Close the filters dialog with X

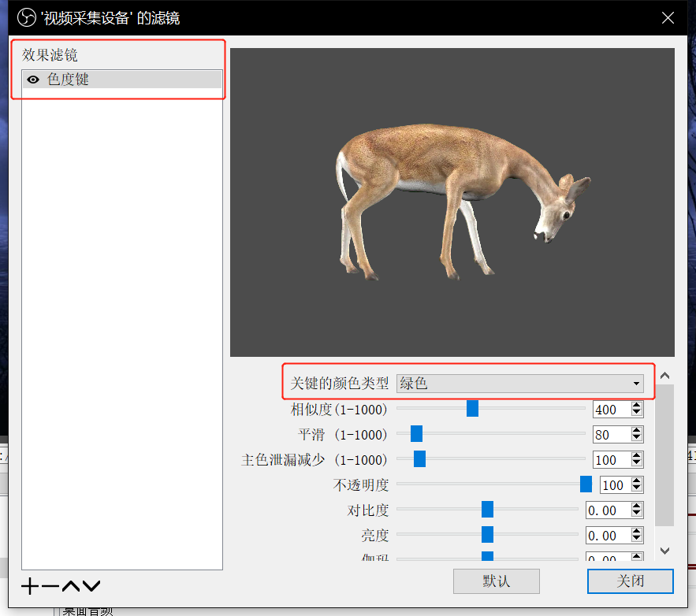click(668, 18)
